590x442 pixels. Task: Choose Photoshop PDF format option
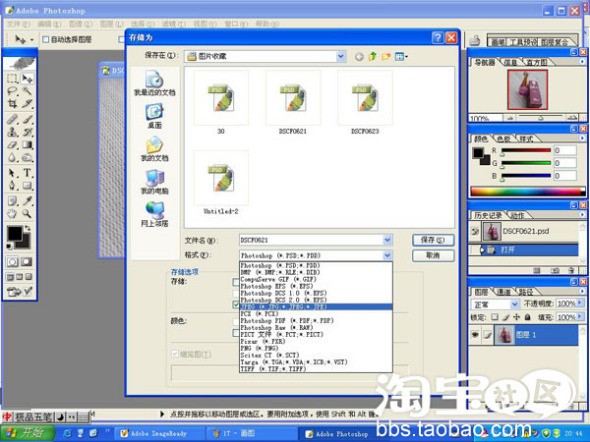click(316, 321)
